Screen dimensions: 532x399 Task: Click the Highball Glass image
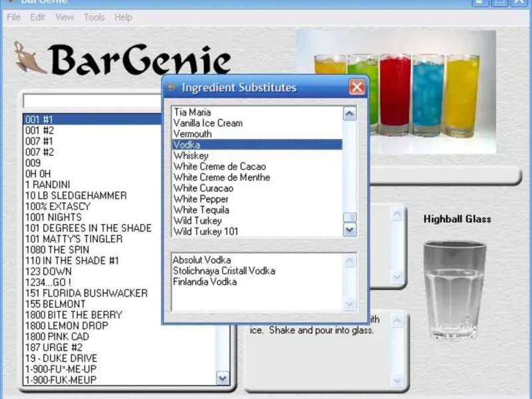454,291
